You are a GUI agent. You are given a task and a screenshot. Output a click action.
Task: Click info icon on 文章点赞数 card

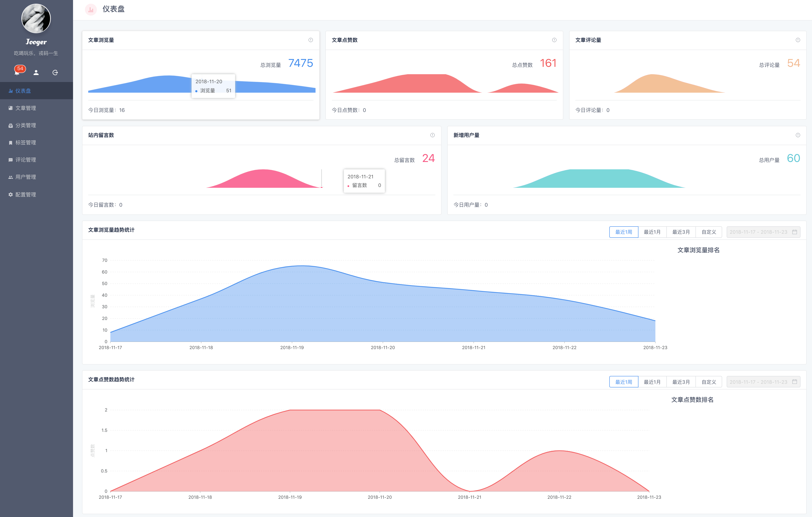(554, 40)
